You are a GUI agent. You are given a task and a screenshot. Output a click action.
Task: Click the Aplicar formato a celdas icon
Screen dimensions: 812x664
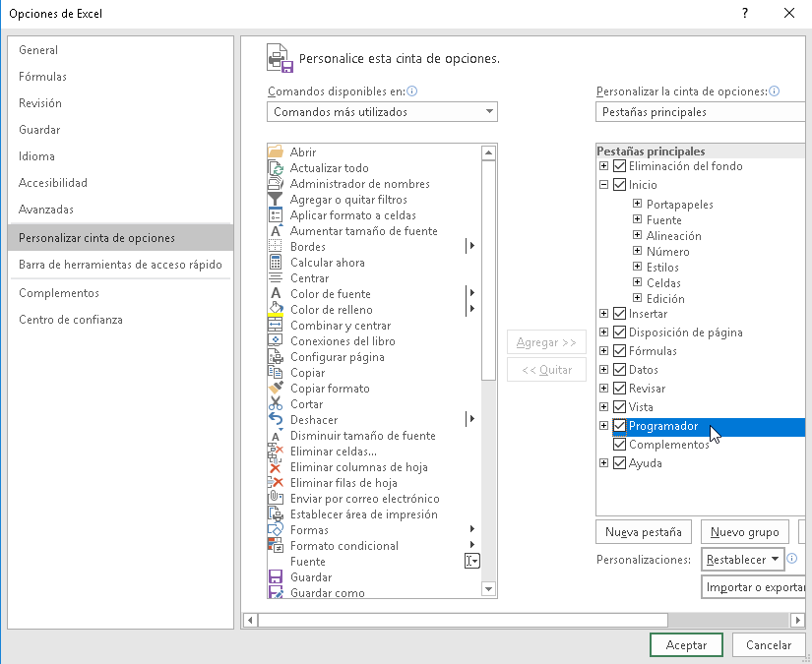coord(276,214)
